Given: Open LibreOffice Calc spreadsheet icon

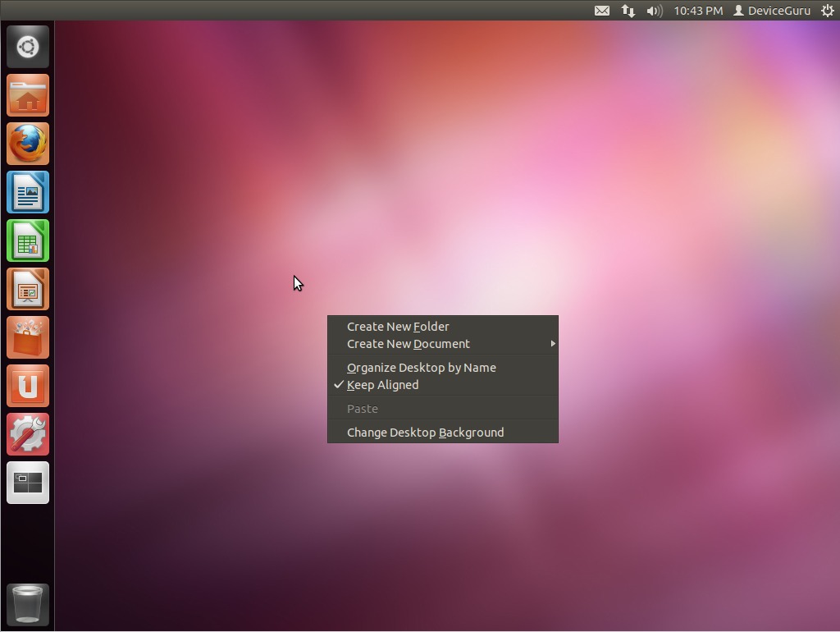Looking at the screenshot, I should click(x=28, y=240).
